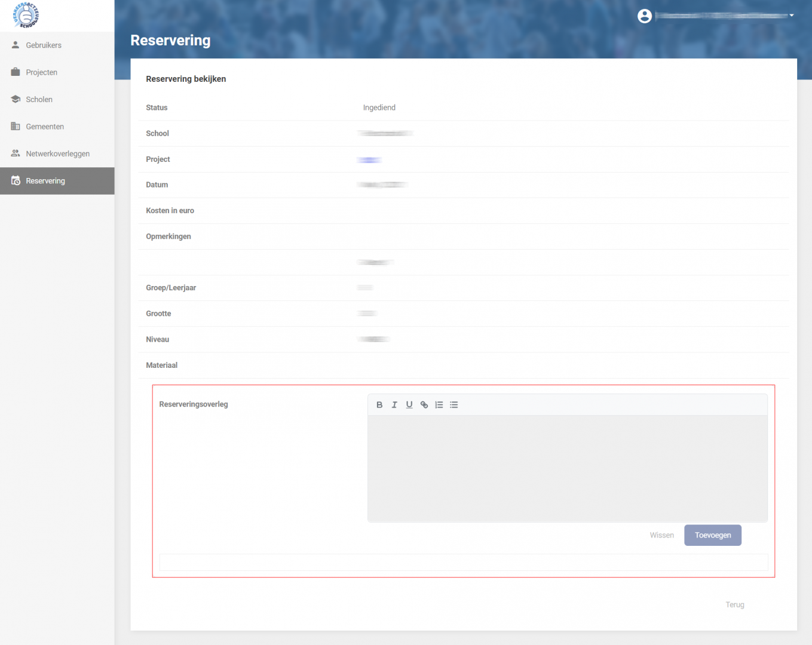
Task: Insert a numbered list in editor
Action: pos(439,405)
